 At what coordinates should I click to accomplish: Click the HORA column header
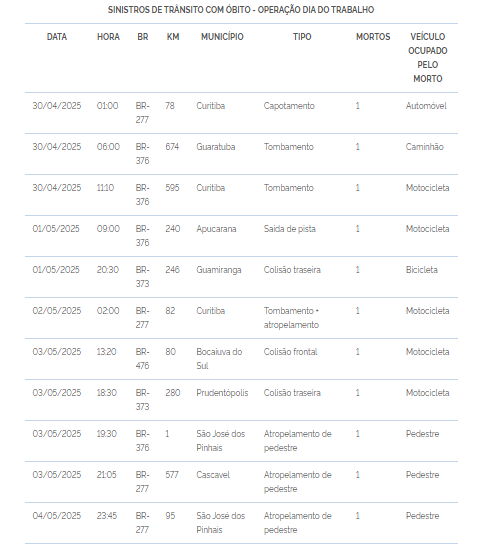tap(108, 37)
